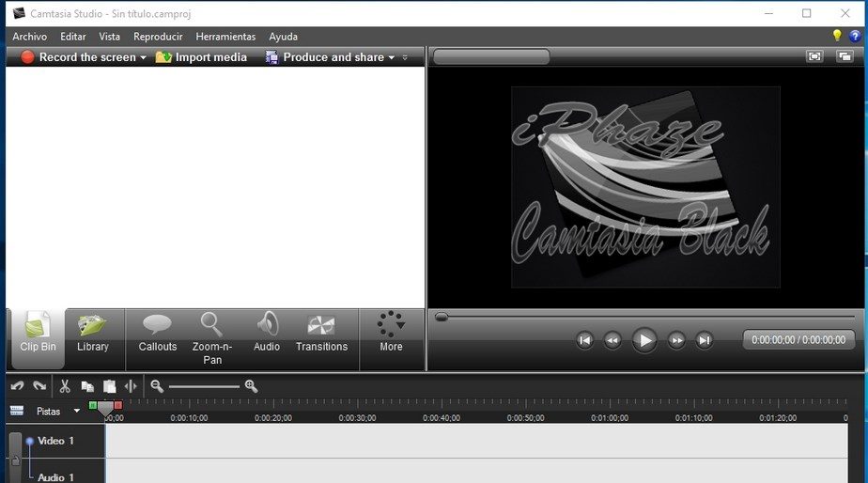868x483 pixels.
Task: Open the Ayuda menu
Action: point(283,37)
